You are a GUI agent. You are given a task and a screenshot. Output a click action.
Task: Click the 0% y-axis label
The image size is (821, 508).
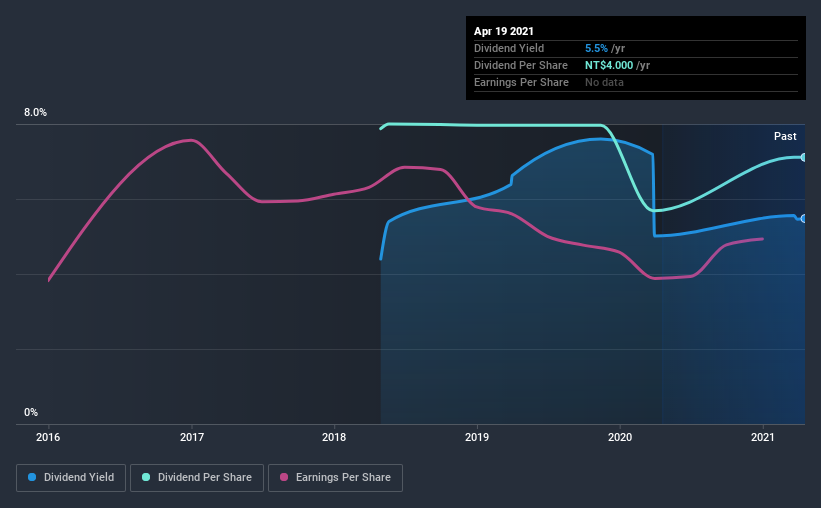click(31, 413)
